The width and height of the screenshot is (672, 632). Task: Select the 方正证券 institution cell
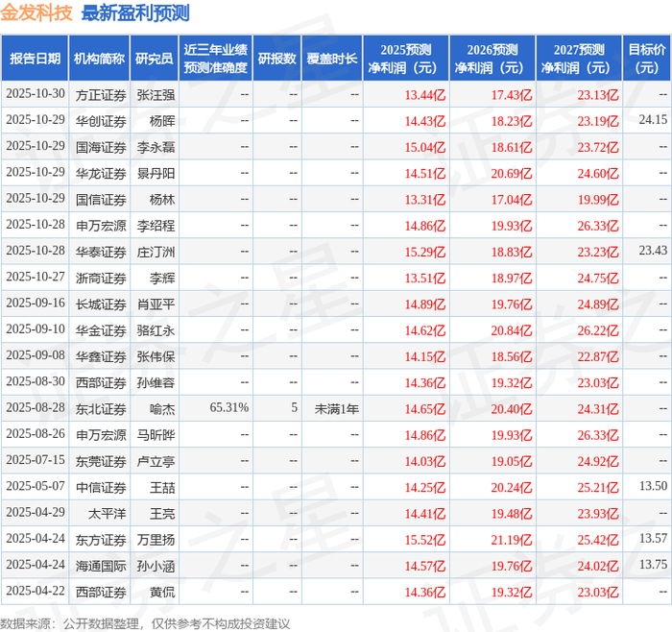pyautogui.click(x=101, y=95)
